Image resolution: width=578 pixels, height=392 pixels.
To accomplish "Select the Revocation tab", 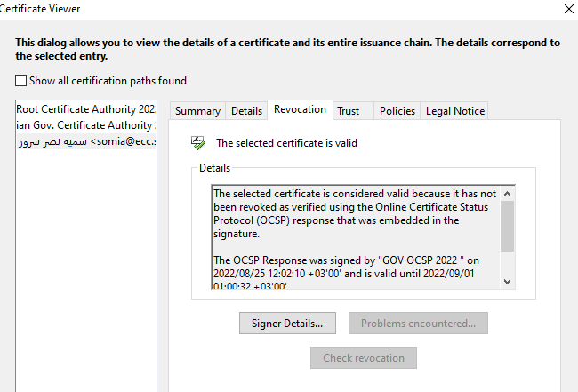I will pos(300,109).
